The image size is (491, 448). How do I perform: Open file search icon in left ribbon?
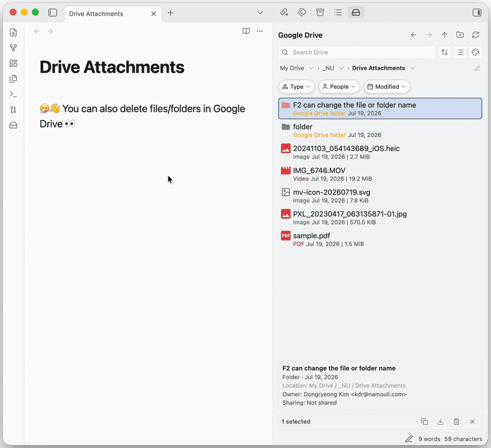pos(13,32)
